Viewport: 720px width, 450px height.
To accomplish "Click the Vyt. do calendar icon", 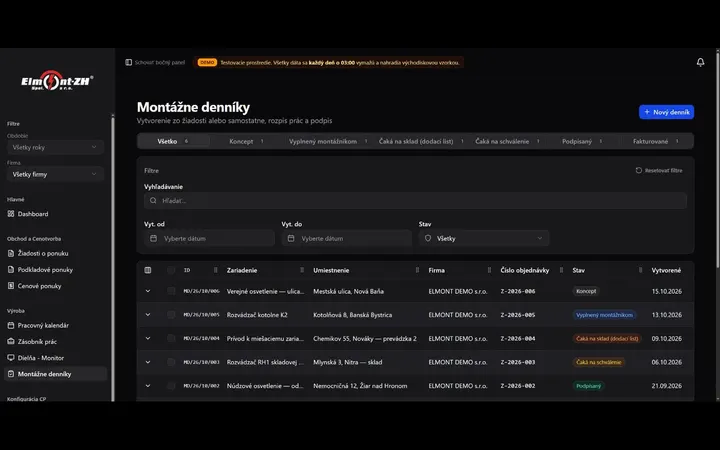I will [291, 238].
